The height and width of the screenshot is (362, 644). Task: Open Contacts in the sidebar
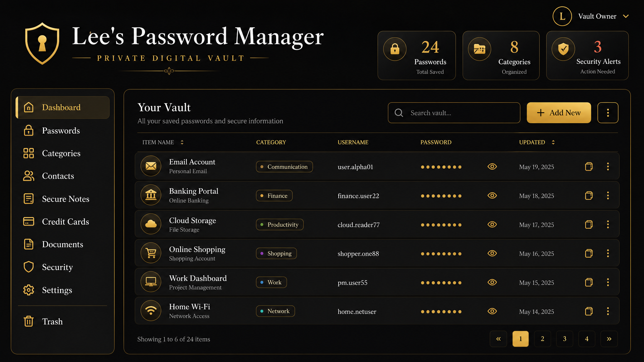pyautogui.click(x=63, y=176)
